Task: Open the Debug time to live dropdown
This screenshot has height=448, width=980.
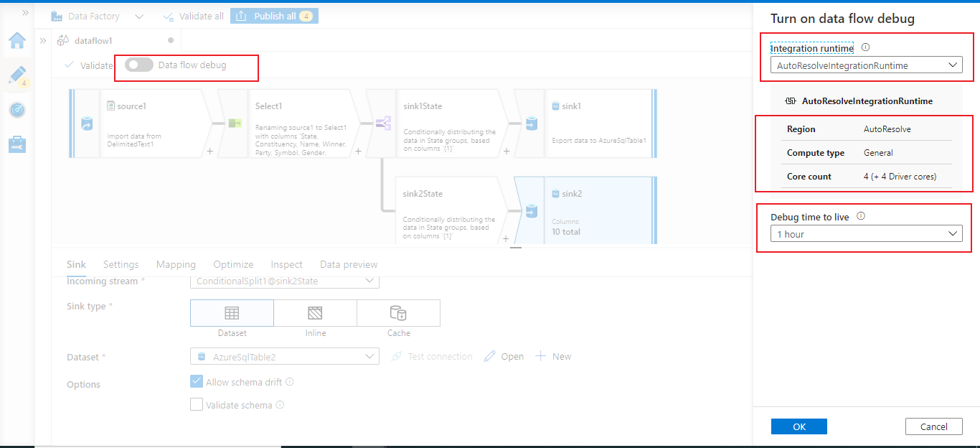Action: 866,234
